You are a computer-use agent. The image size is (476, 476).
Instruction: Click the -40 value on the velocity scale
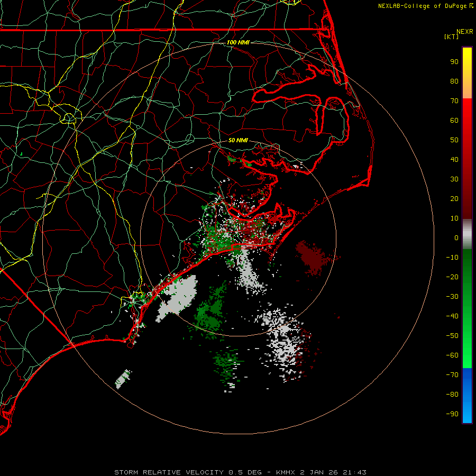point(452,316)
